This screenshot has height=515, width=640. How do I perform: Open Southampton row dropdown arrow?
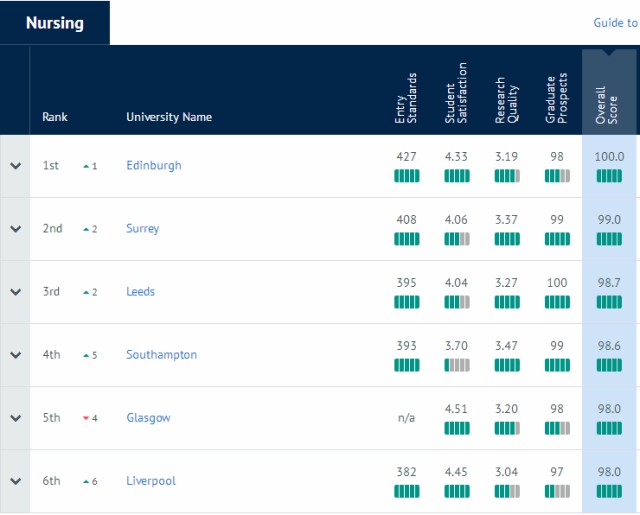click(x=16, y=355)
